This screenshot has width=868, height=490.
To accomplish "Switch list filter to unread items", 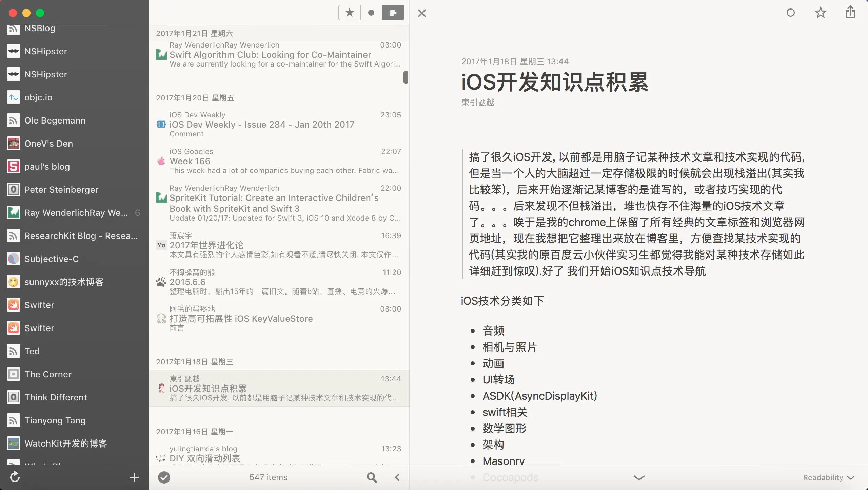I will [371, 13].
